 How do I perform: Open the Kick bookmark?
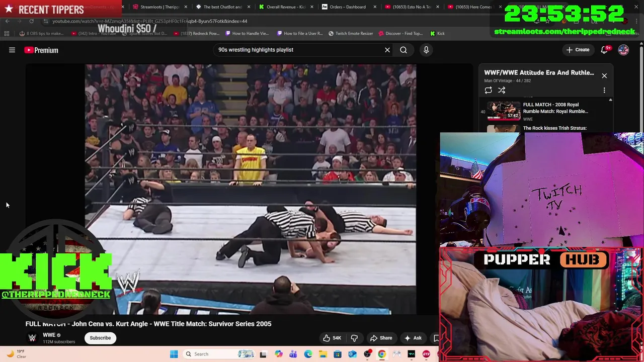[x=437, y=33]
